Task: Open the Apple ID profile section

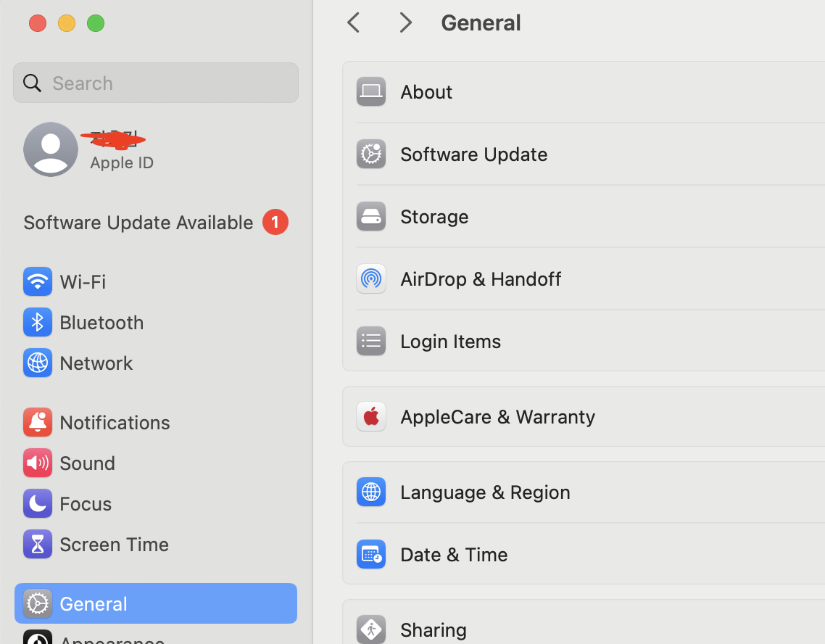Action: coord(51,149)
